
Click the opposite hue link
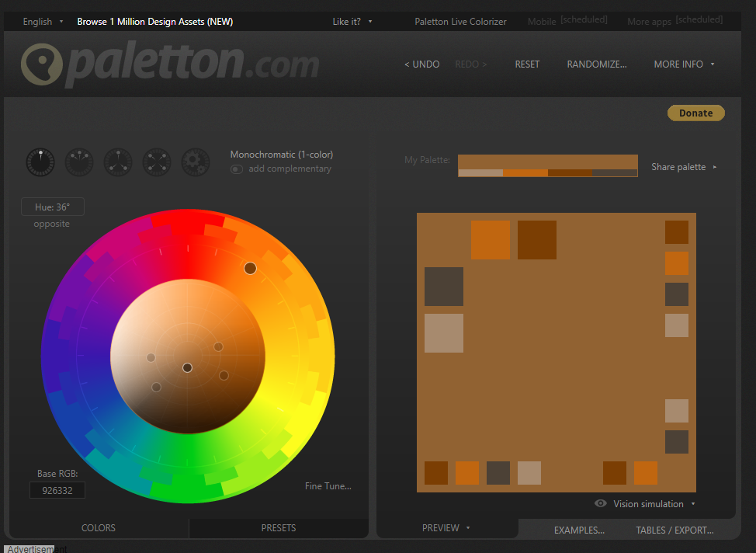point(51,224)
